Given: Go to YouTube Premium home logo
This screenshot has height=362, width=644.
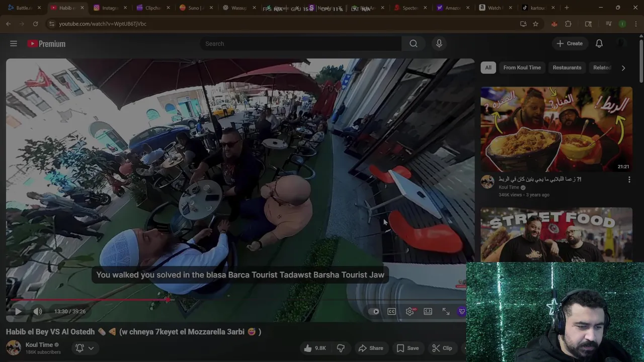Looking at the screenshot, I should [46, 44].
